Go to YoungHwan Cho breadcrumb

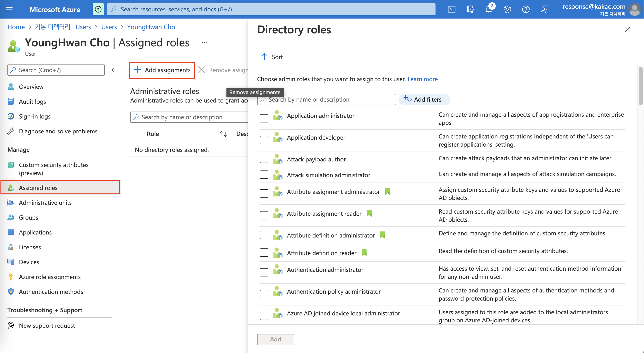(151, 27)
